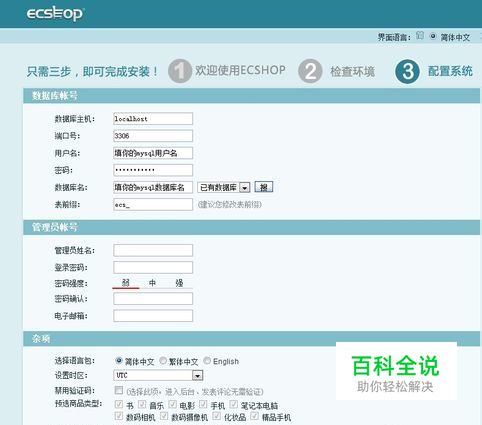This screenshot has width=482, height=425.
Task: Click the 管理员姓名 input field
Action: [x=153, y=250]
